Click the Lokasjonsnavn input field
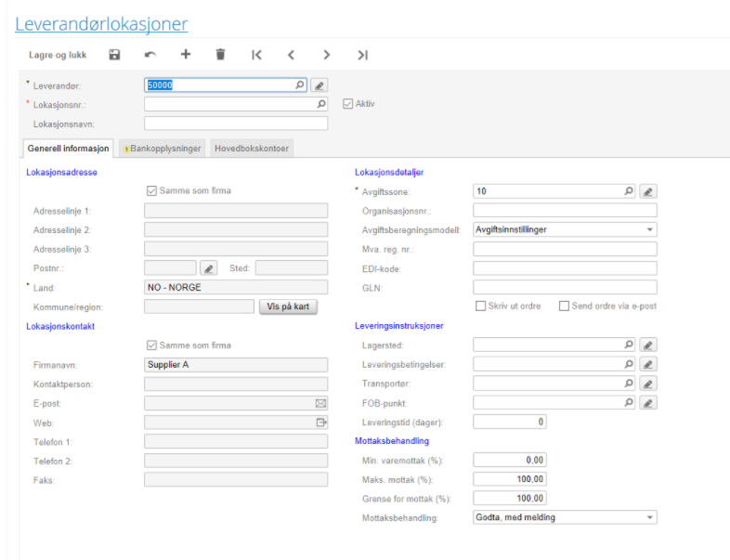 point(236,124)
